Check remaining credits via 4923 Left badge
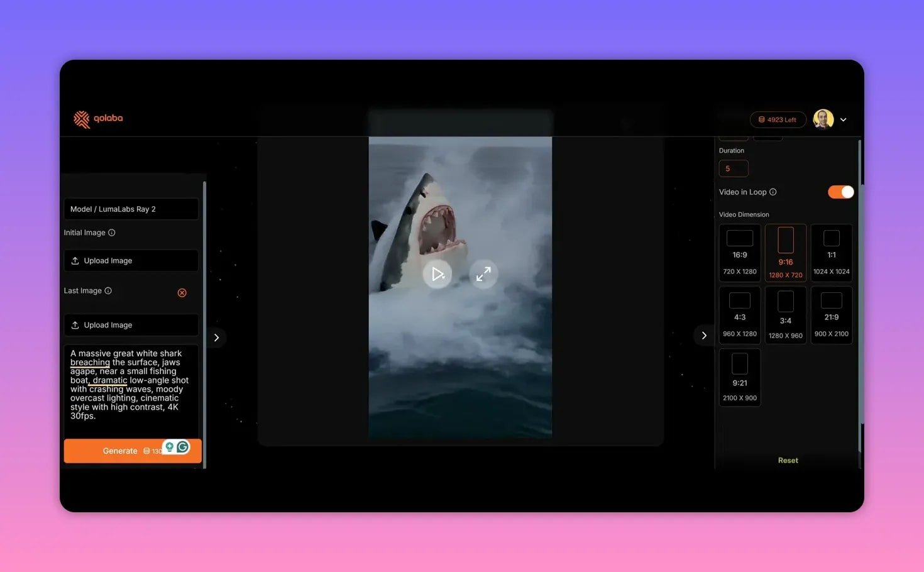 click(x=778, y=119)
